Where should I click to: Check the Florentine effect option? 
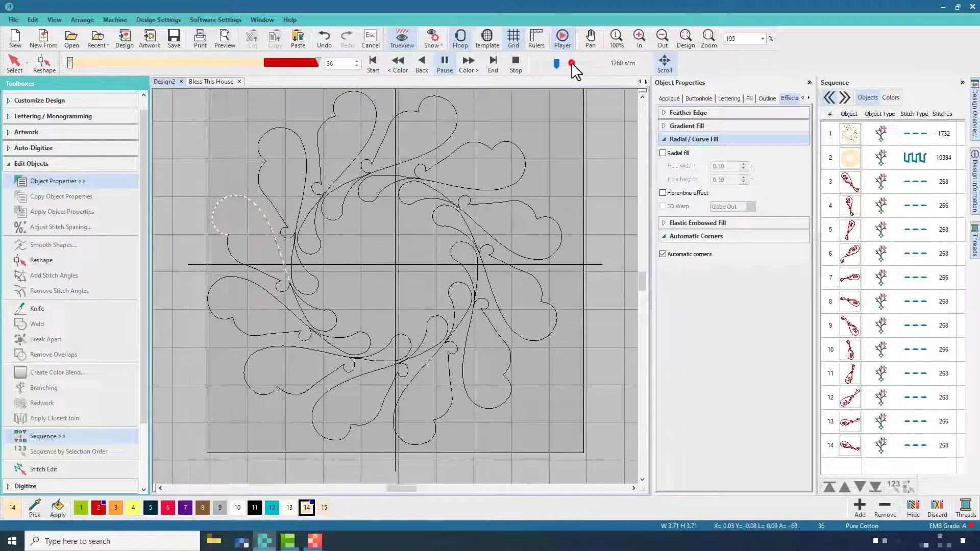pos(663,192)
